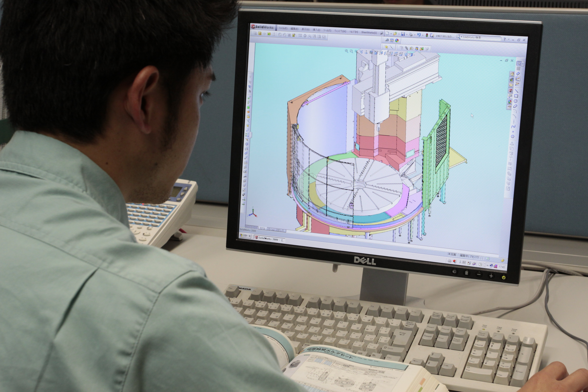Open the File Explorer folder task pane tab

511,85
